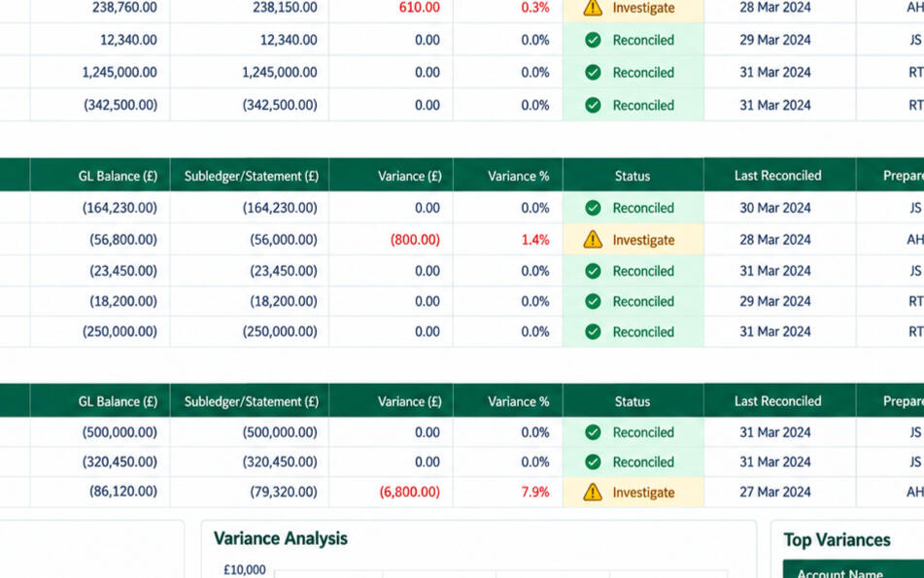Screen dimensions: 924x578
Task: Click the red variance value 610.00
Action: (x=419, y=8)
